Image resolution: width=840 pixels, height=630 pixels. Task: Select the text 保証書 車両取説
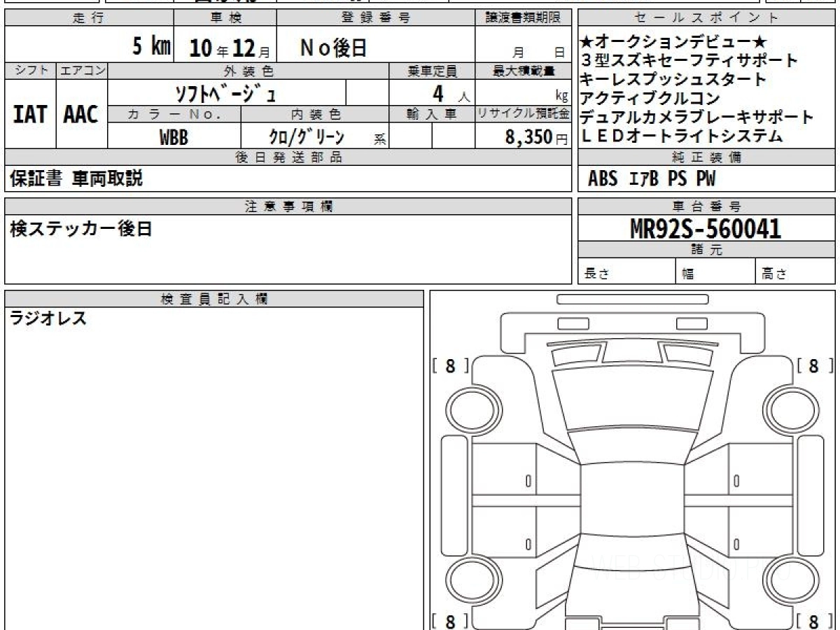[x=76, y=179]
